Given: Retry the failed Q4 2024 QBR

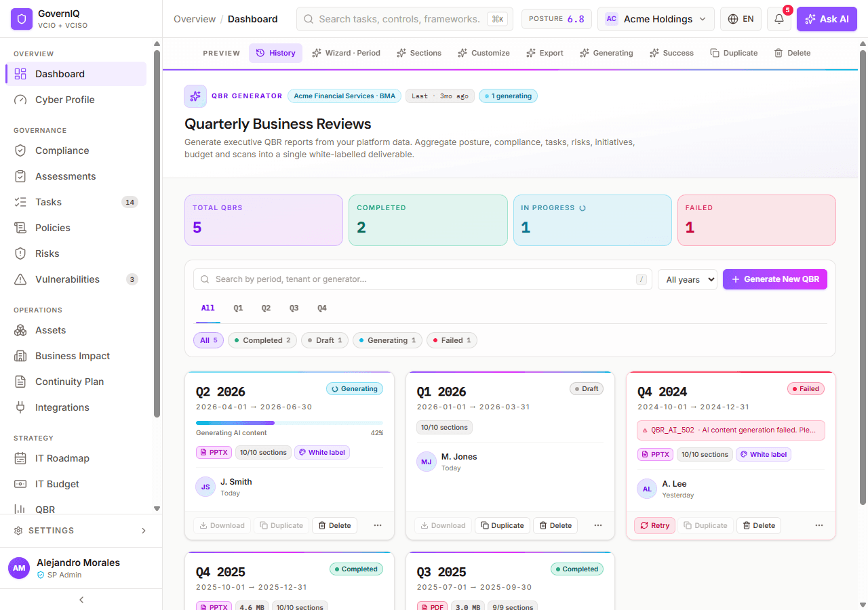Looking at the screenshot, I should pos(654,525).
